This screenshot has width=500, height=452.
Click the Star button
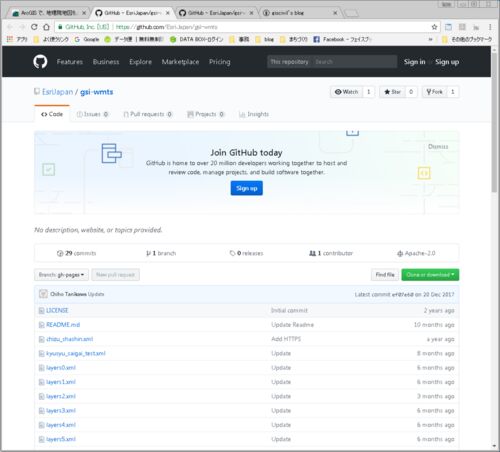coord(392,92)
